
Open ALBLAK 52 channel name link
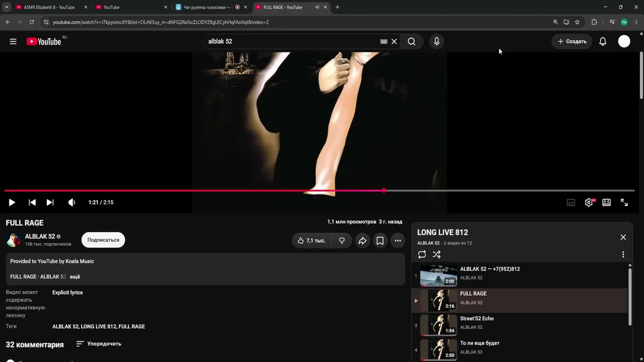[x=40, y=236]
